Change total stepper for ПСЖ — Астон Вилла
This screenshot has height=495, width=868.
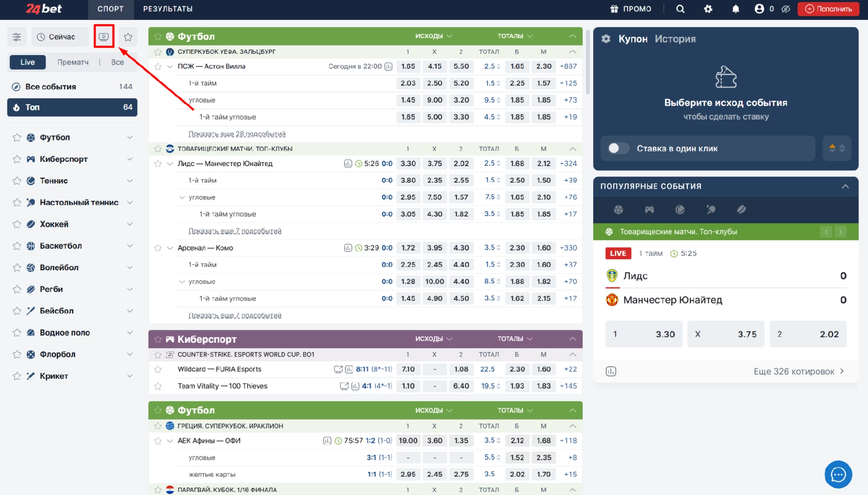498,66
